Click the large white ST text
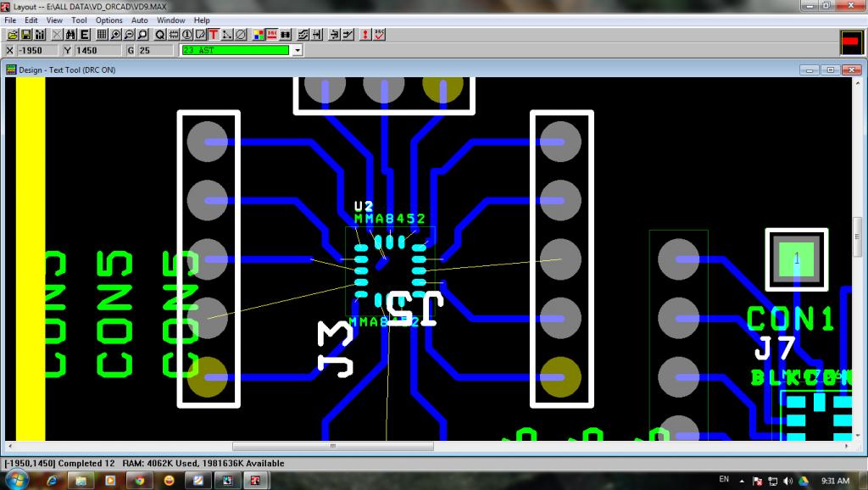Image resolution: width=868 pixels, height=490 pixels. (415, 309)
